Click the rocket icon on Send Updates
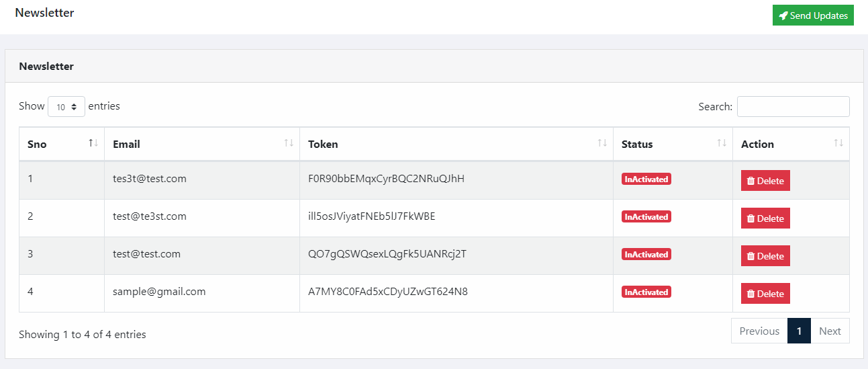Screen dimensions: 868x369 783,15
